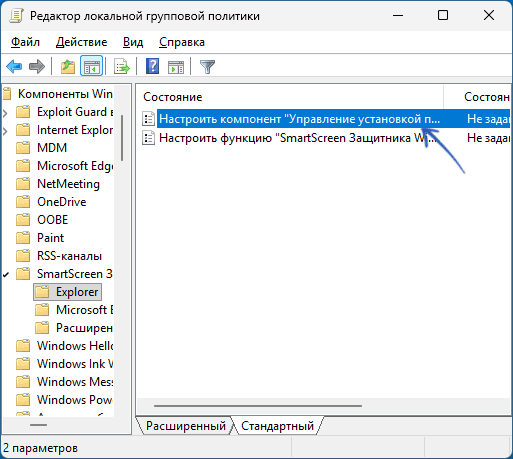Click folder icon of the OOBE node

pyautogui.click(x=23, y=220)
